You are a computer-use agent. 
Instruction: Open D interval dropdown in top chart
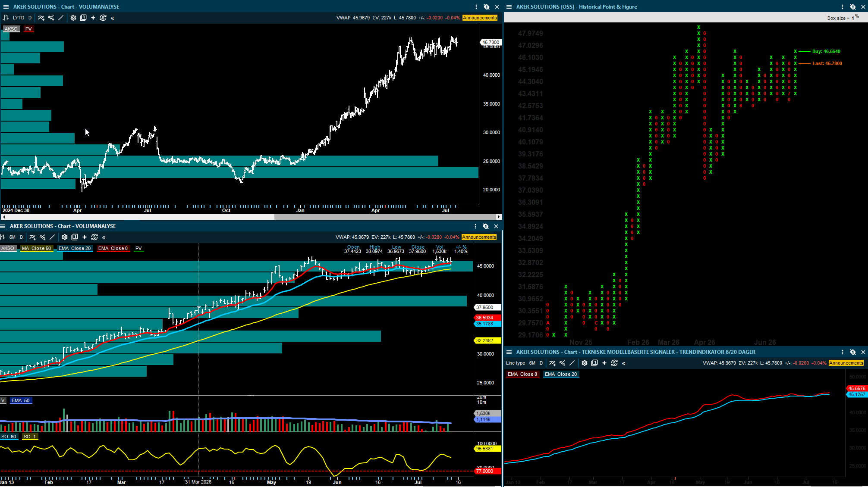[30, 18]
